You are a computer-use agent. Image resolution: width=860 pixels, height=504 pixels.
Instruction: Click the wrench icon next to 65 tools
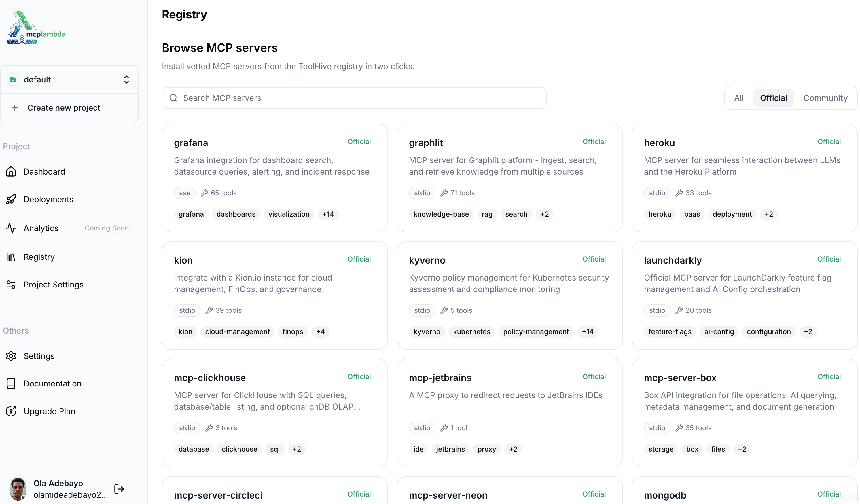[x=204, y=193]
